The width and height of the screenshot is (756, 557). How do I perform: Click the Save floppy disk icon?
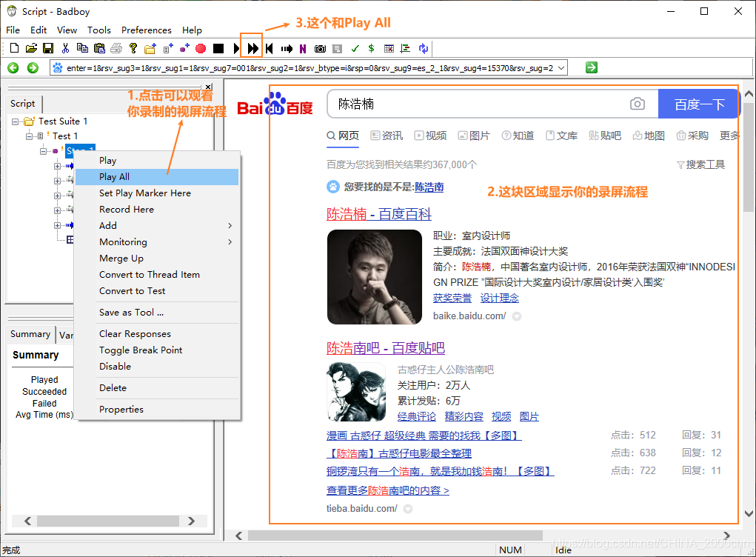[48, 48]
